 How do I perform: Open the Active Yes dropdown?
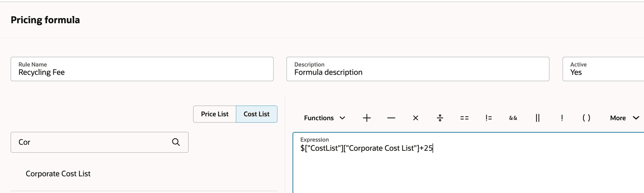(603, 69)
